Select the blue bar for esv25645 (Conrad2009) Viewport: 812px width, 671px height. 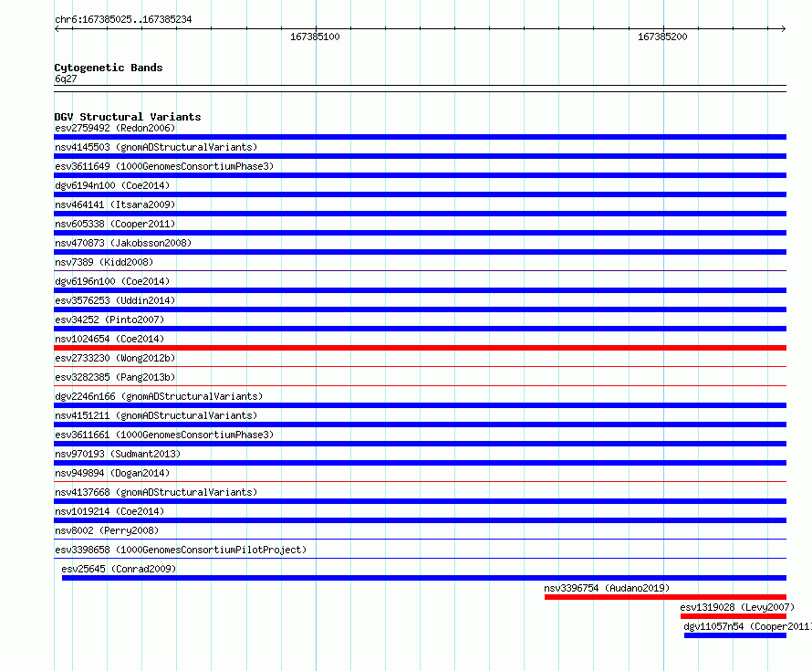pyautogui.click(x=424, y=578)
